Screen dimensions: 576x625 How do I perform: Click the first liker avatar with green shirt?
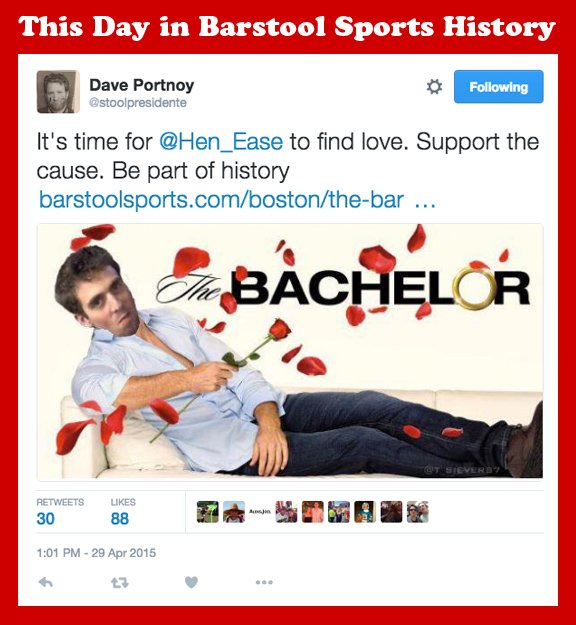click(x=207, y=512)
